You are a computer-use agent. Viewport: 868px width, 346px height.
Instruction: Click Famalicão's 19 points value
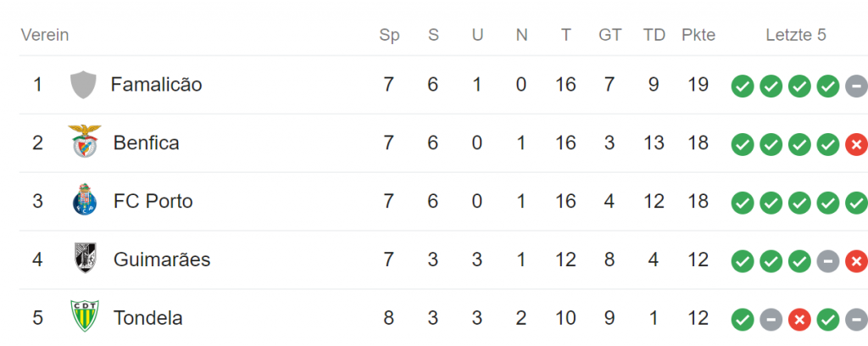tap(698, 85)
